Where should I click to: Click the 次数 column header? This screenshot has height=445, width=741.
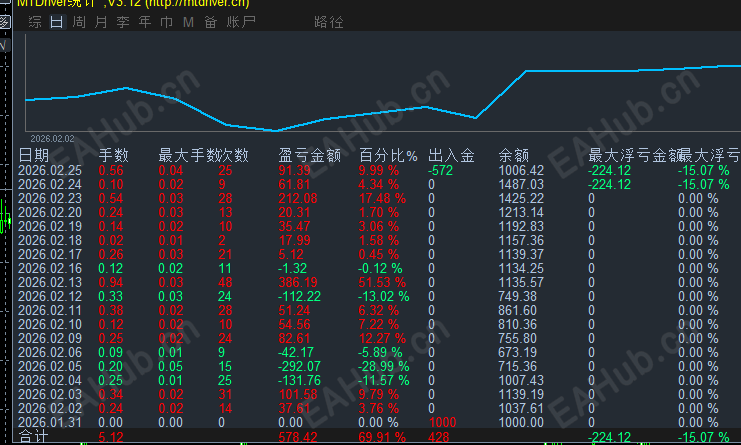point(233,155)
